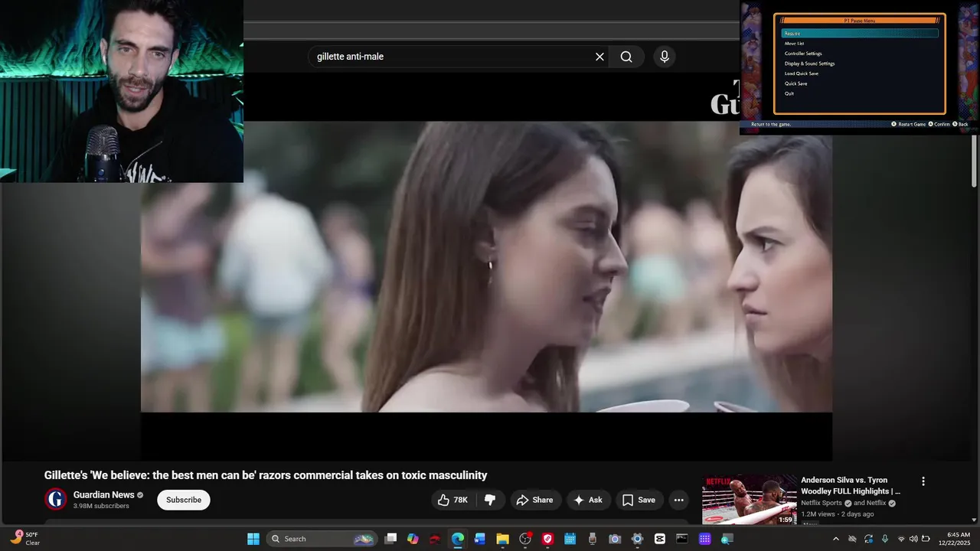Open the red shield security app in taskbar
Viewport: 980px width, 551px height.
tap(547, 539)
